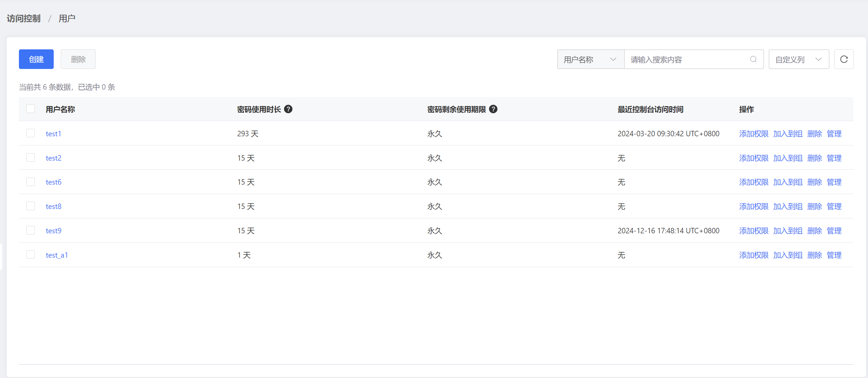Click 删除 in test2 row
Image resolution: width=868 pixels, height=378 pixels.
(x=814, y=158)
